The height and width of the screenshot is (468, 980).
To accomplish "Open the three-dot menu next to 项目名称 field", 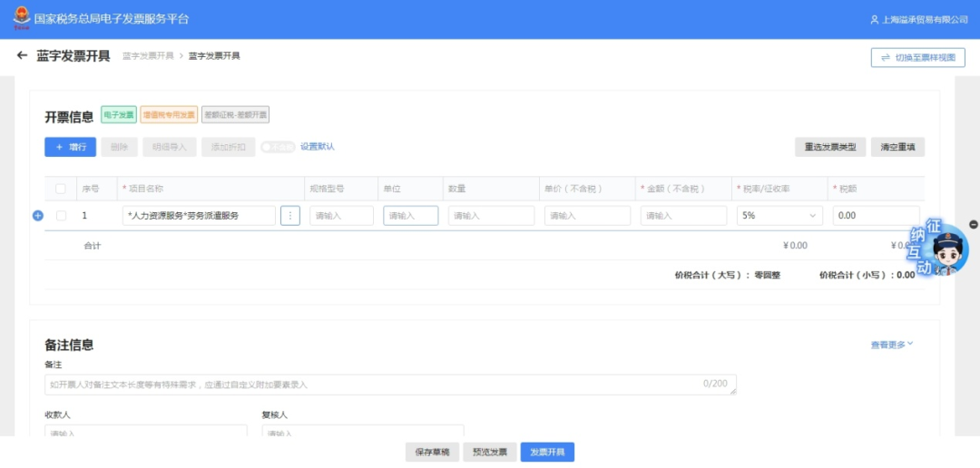I will pyautogui.click(x=290, y=216).
